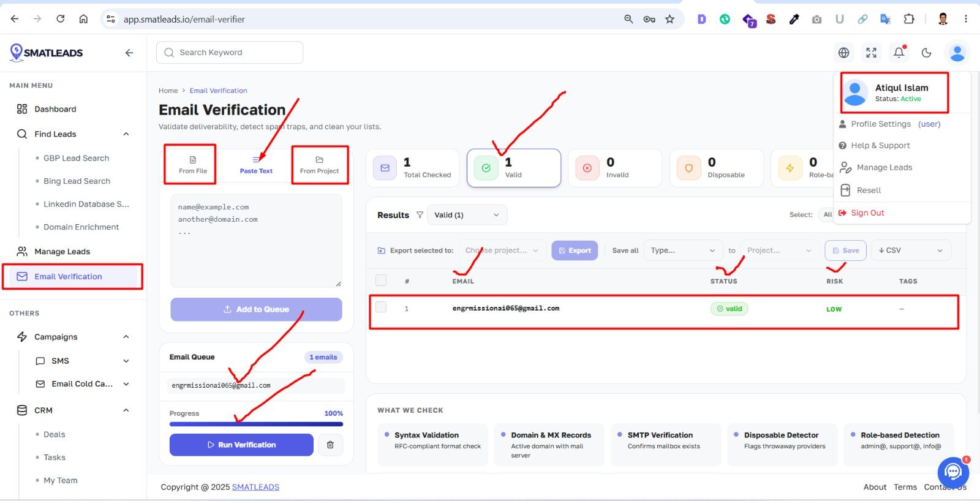Image resolution: width=980 pixels, height=501 pixels.
Task: Click the trash icon beside Run Verification
Action: [330, 445]
